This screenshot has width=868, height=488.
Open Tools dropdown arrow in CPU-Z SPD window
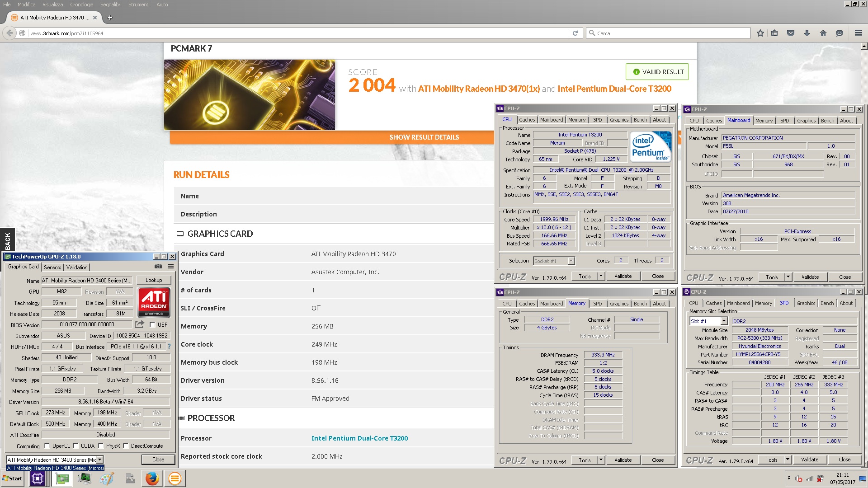[788, 460]
